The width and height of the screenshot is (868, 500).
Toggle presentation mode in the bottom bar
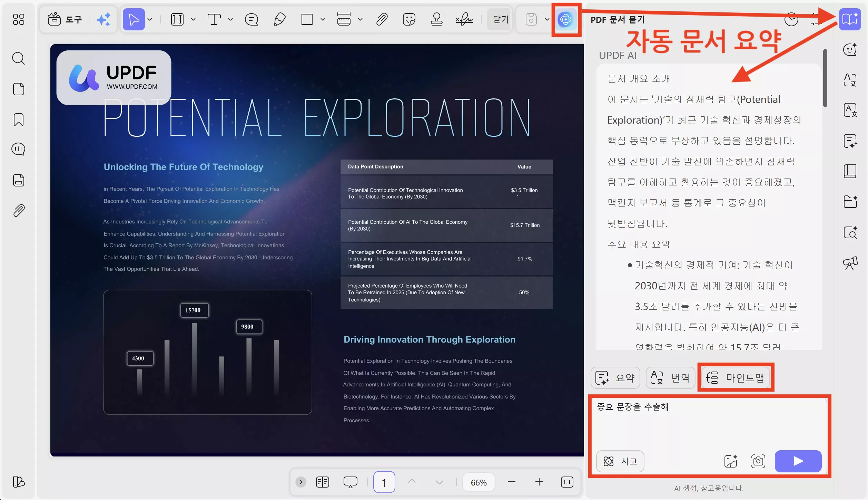click(350, 482)
